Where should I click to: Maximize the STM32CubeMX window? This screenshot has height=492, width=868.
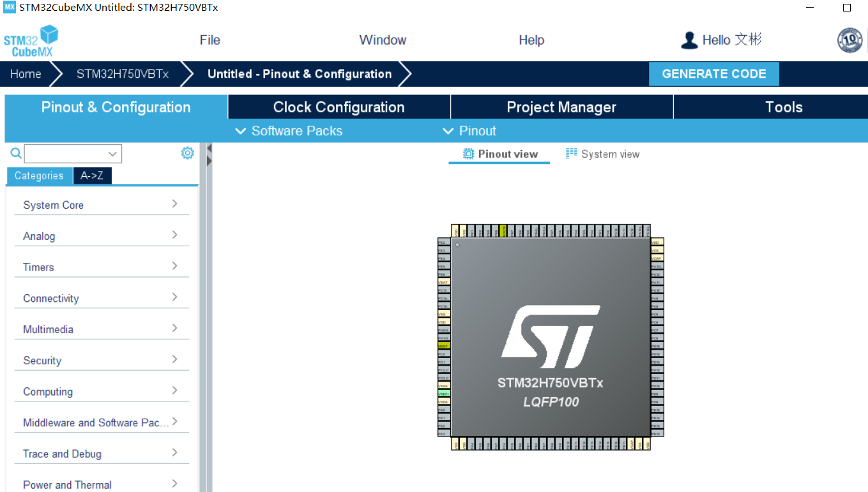tap(847, 8)
